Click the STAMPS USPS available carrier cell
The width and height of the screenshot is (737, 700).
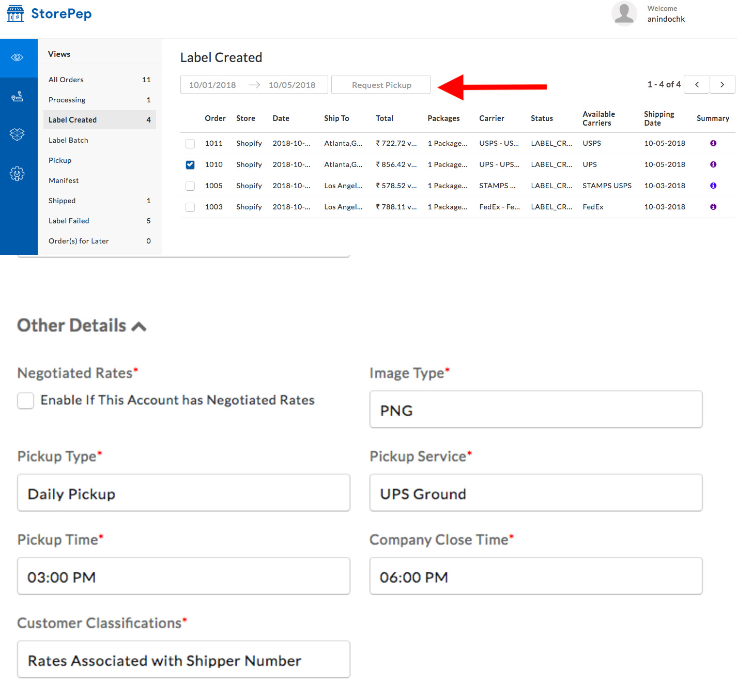point(607,186)
